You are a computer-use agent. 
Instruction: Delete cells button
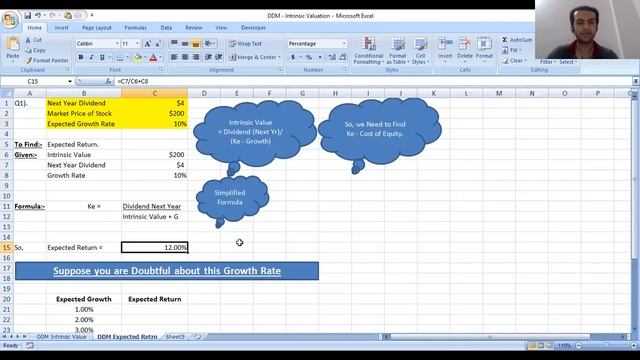coord(464,49)
